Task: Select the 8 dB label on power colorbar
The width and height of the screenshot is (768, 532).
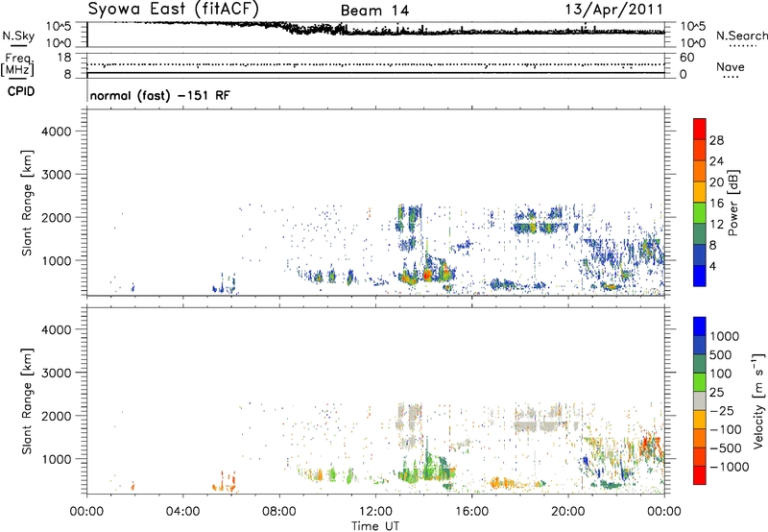Action: click(x=712, y=246)
